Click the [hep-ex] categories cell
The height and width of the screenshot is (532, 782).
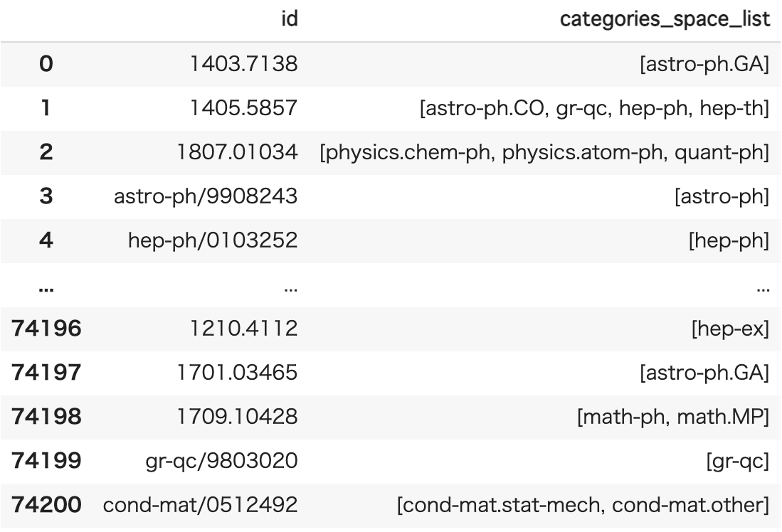tap(730, 329)
